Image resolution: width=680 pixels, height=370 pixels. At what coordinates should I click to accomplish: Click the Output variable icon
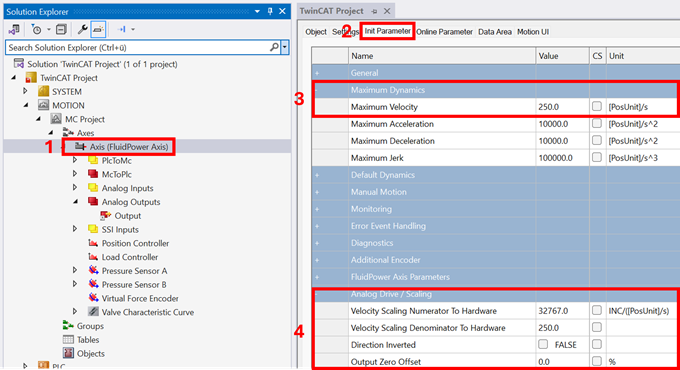(x=105, y=216)
